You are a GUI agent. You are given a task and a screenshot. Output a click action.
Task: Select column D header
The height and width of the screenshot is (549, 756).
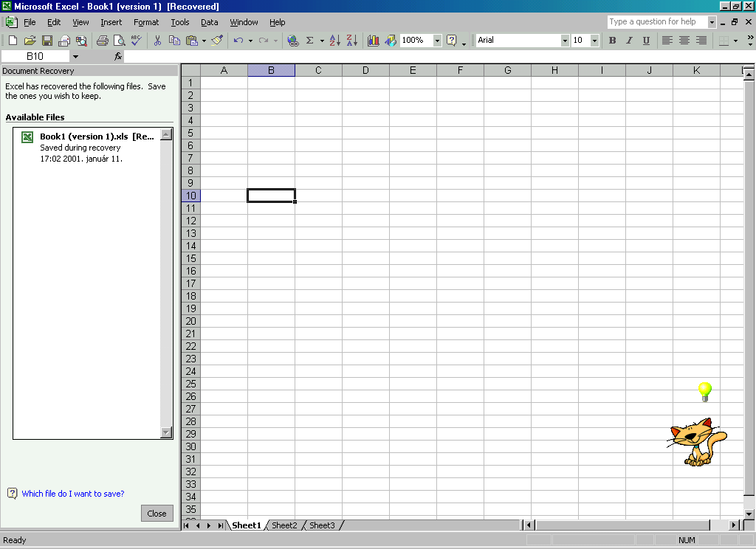(365, 70)
